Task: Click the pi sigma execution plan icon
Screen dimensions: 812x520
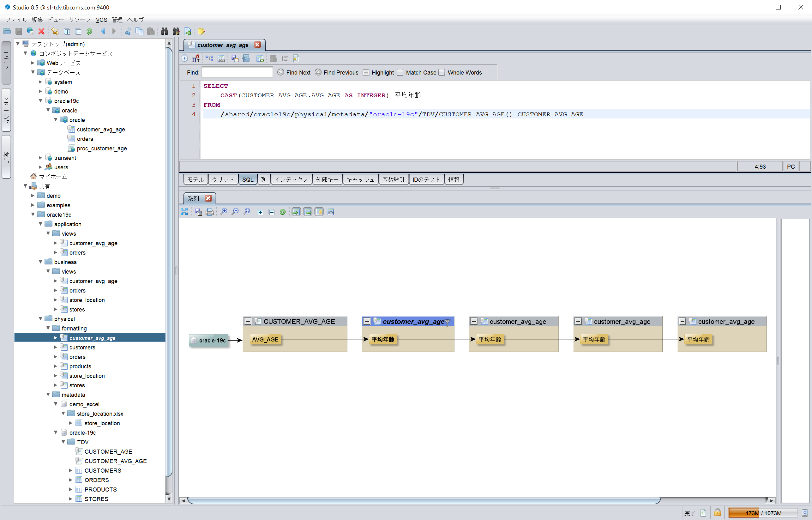Action: 196,58
